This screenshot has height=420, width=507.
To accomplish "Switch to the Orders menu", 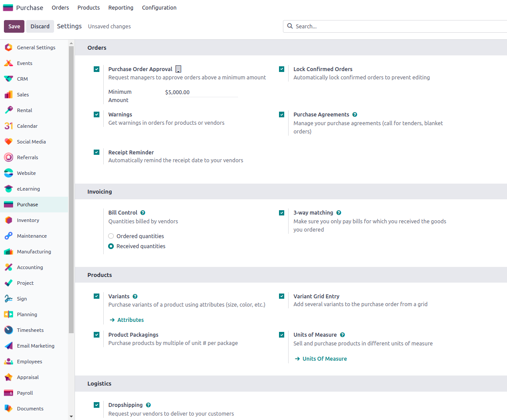I will click(60, 7).
